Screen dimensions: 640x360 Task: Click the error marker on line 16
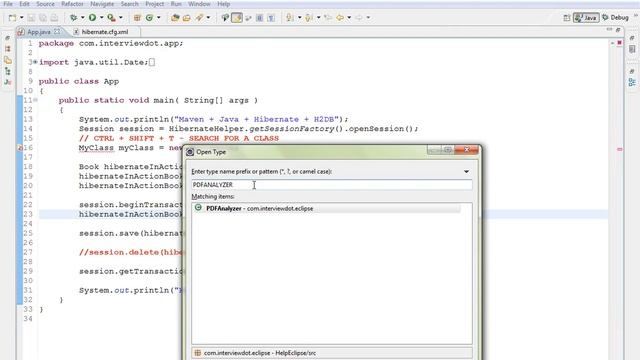point(20,148)
